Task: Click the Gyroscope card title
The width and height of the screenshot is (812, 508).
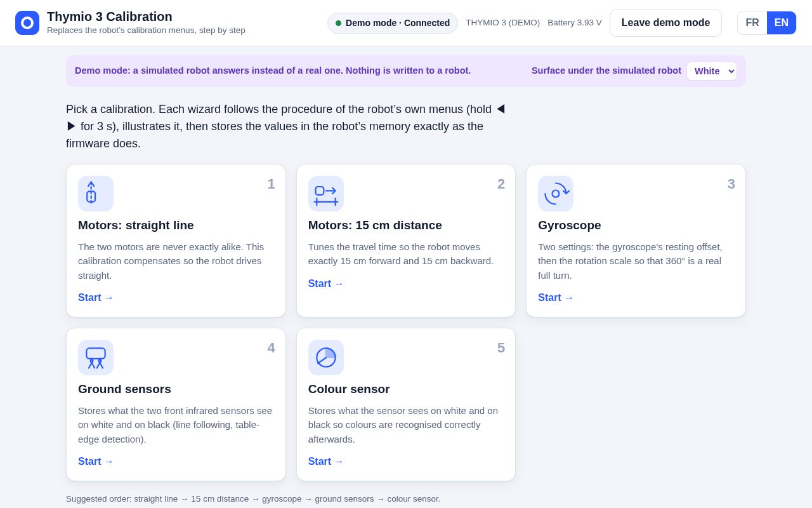Action: pos(570,225)
